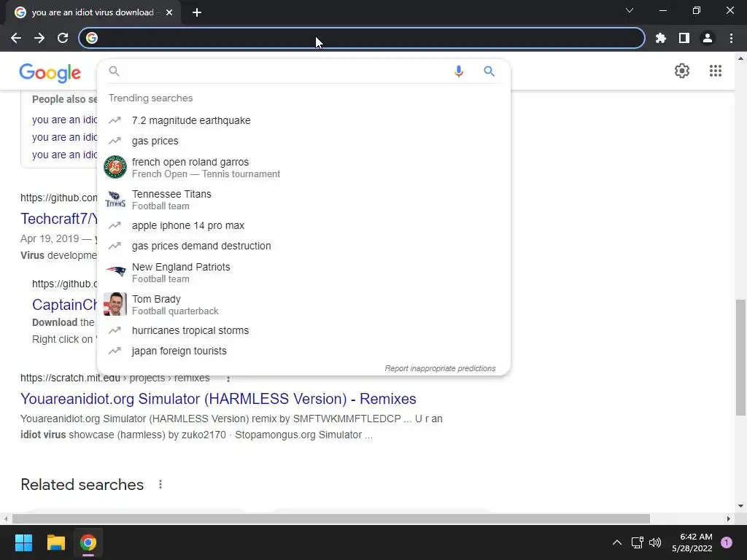Click the New England Patriots logo thumbnail
The width and height of the screenshot is (747, 560).
point(115,272)
